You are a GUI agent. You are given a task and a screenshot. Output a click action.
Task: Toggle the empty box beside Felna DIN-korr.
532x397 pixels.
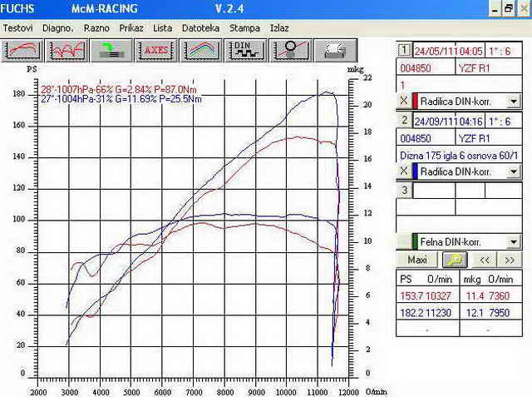pos(403,242)
